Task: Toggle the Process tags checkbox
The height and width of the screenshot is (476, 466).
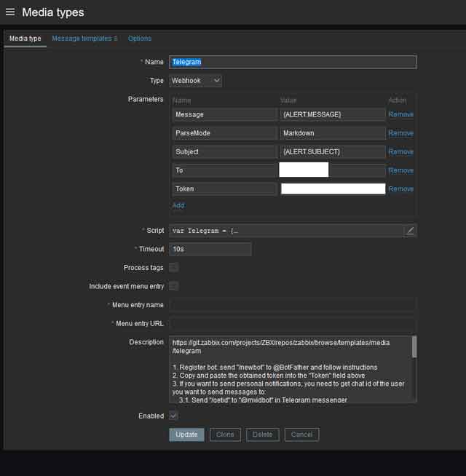Action: click(x=174, y=267)
